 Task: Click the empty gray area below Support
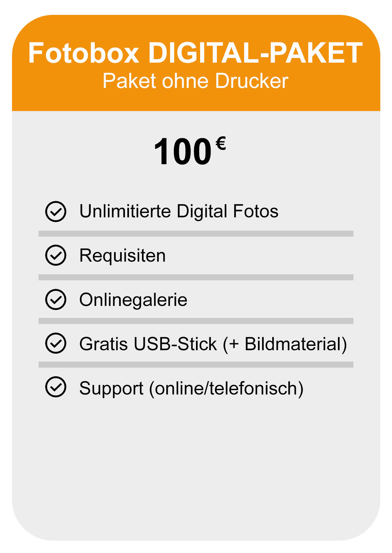(x=196, y=468)
